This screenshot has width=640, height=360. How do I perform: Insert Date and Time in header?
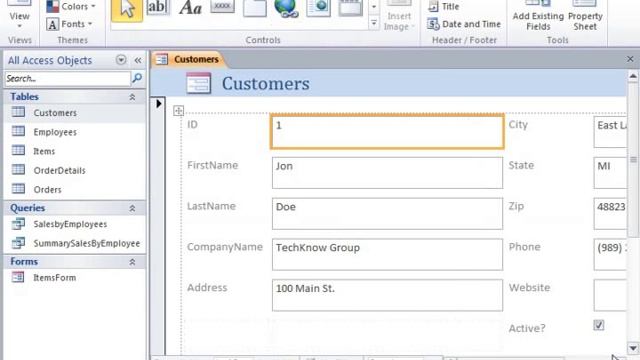coord(464,24)
